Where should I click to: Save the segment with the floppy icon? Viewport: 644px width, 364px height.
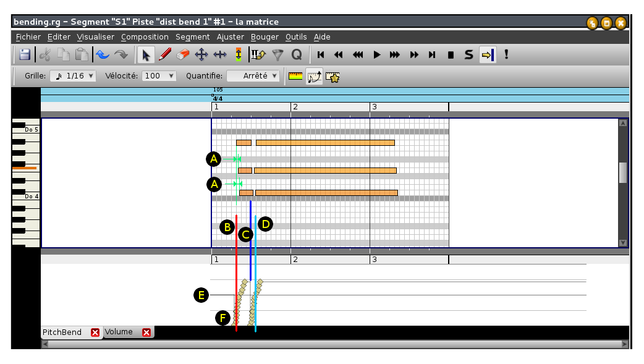click(x=25, y=54)
